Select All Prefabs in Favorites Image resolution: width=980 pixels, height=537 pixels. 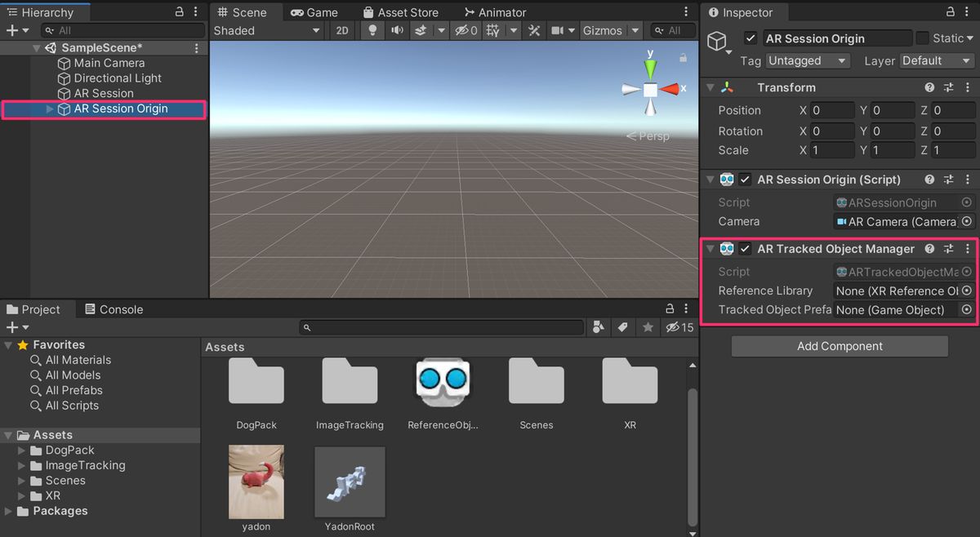click(x=75, y=390)
